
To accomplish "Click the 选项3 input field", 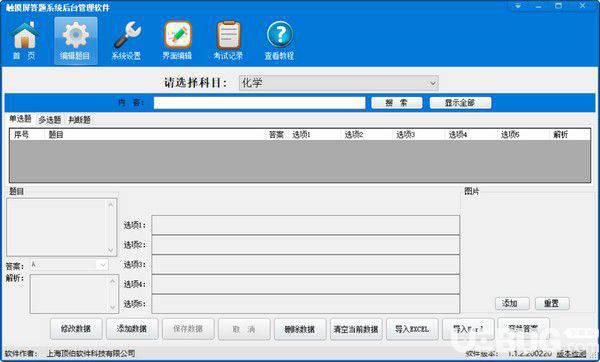I will (x=306, y=264).
